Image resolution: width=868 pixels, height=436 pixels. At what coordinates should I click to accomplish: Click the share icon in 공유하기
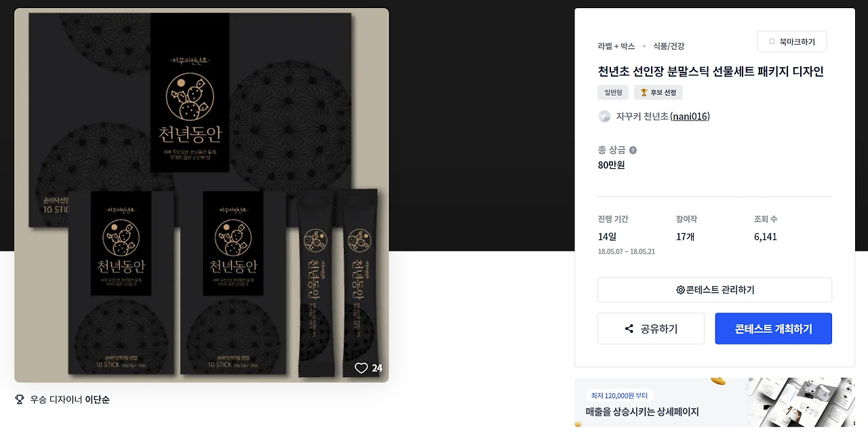[629, 329]
